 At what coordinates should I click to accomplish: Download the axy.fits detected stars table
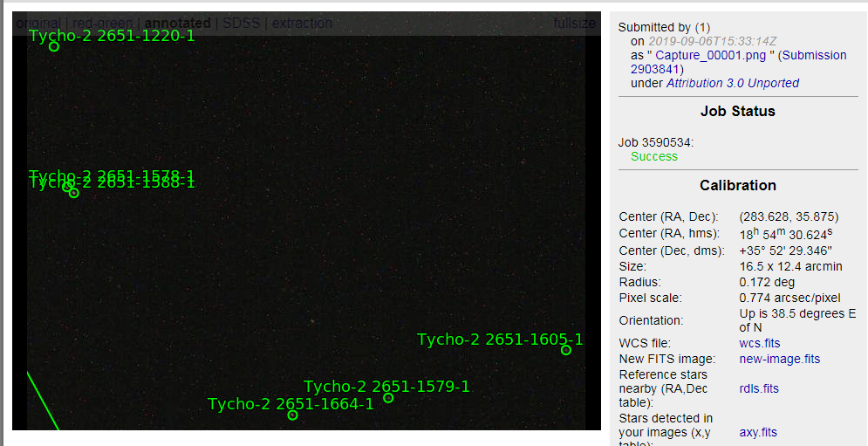pyautogui.click(x=758, y=433)
